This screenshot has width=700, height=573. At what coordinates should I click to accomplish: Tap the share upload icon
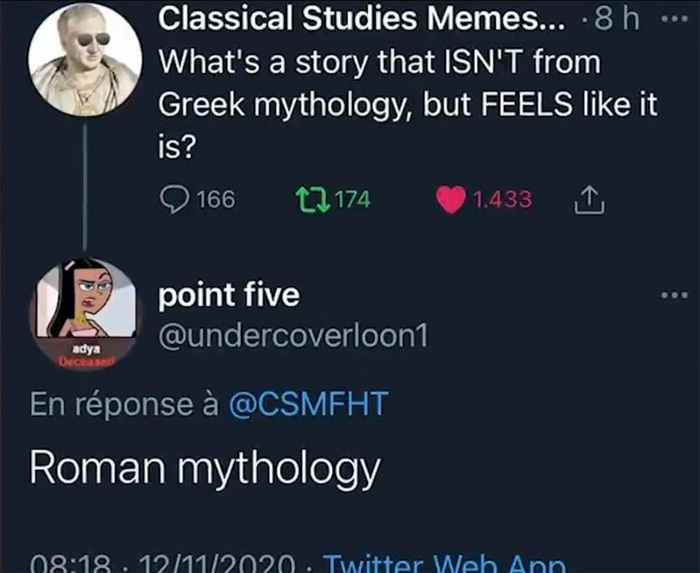click(x=589, y=199)
